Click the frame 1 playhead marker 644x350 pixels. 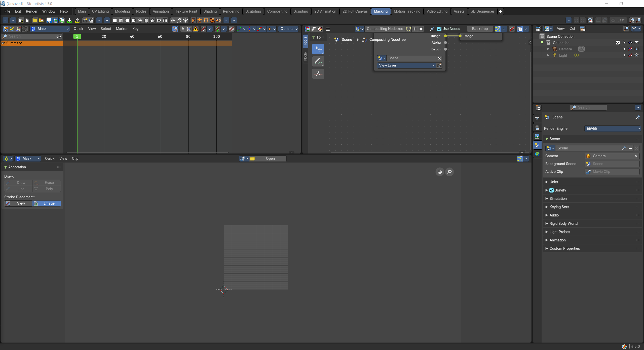[x=77, y=36]
